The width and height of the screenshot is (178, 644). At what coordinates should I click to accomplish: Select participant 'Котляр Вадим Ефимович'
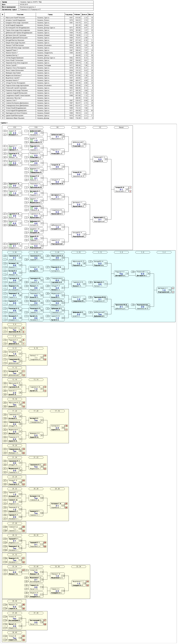click(15, 58)
